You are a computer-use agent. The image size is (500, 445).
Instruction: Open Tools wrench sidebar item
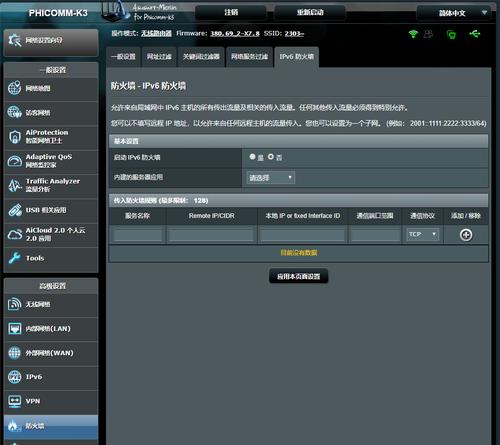pos(51,258)
